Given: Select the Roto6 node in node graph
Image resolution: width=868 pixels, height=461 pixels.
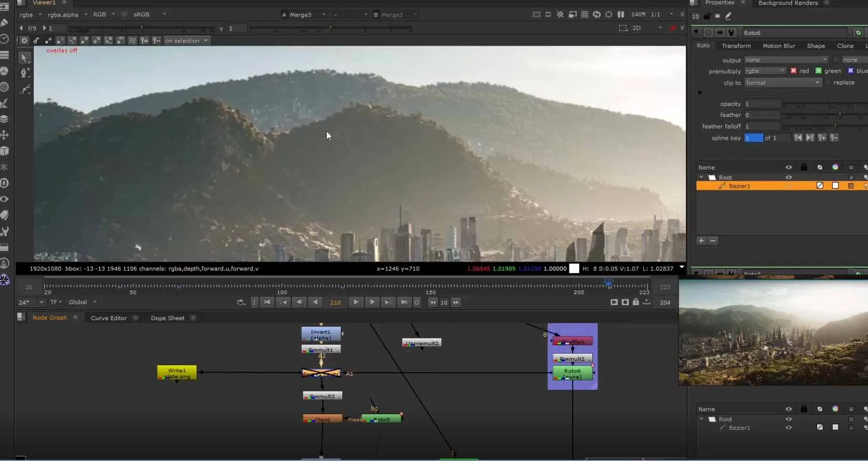Looking at the screenshot, I should coord(572,373).
